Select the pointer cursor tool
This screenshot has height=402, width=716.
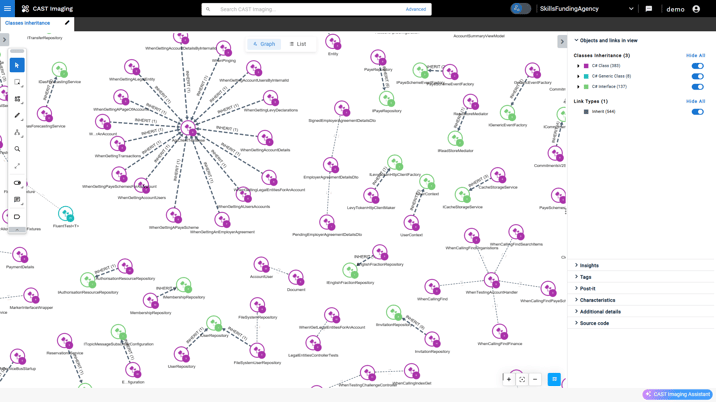coord(17,65)
